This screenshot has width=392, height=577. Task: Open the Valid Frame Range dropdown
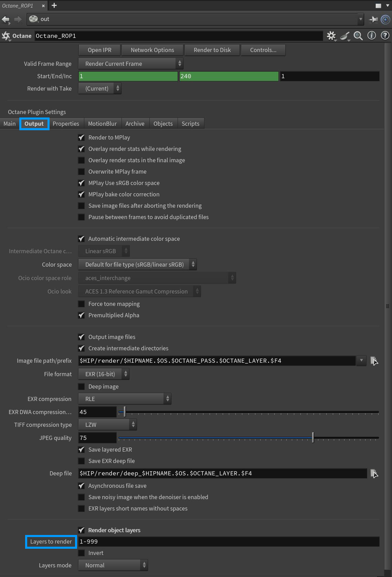(131, 64)
